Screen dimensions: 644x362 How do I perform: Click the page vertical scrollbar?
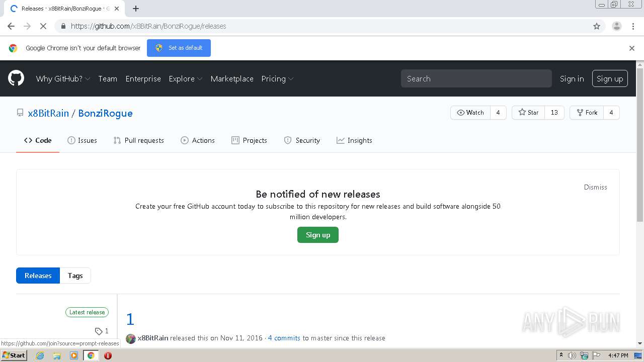coord(640,146)
